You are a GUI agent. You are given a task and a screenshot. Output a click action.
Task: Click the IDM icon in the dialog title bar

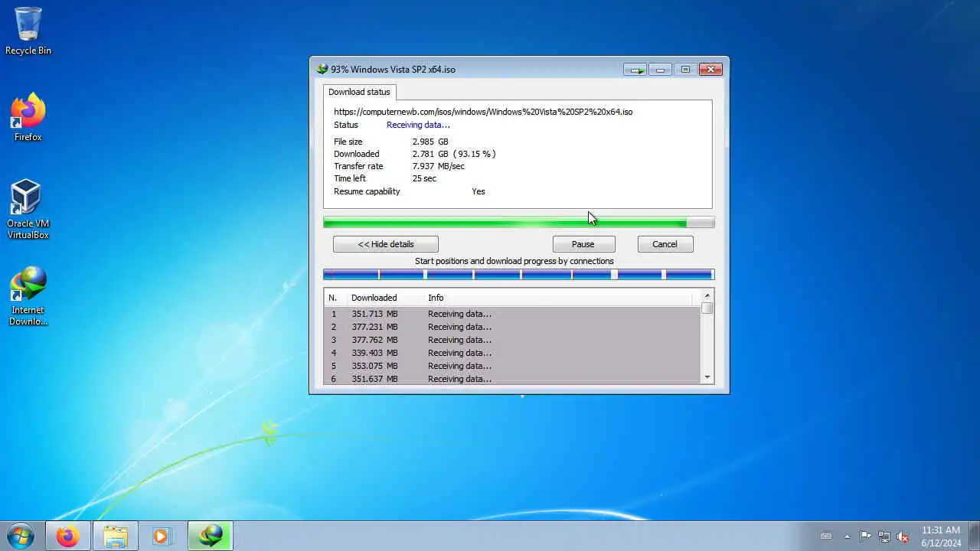(322, 69)
